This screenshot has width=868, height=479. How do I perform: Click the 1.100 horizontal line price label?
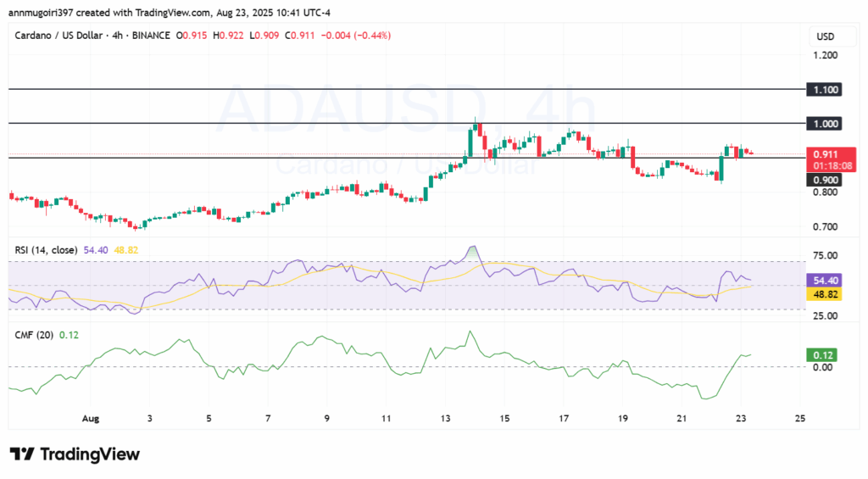[824, 90]
